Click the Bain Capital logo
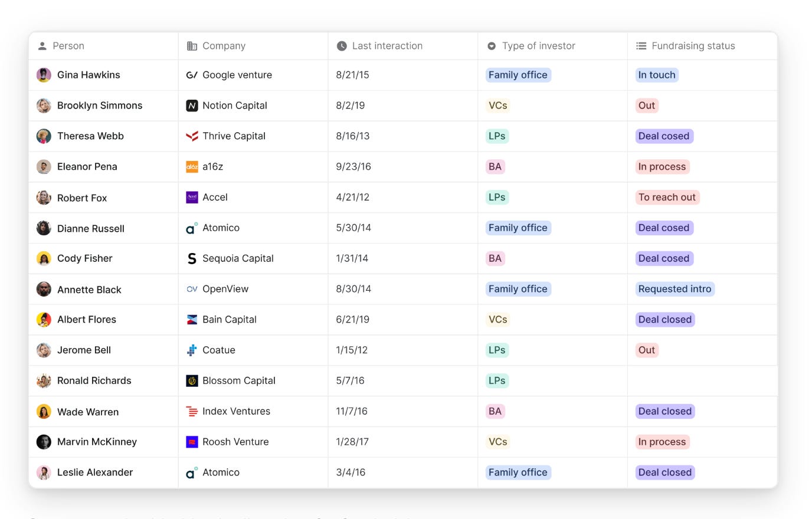This screenshot has width=812, height=519. (192, 320)
